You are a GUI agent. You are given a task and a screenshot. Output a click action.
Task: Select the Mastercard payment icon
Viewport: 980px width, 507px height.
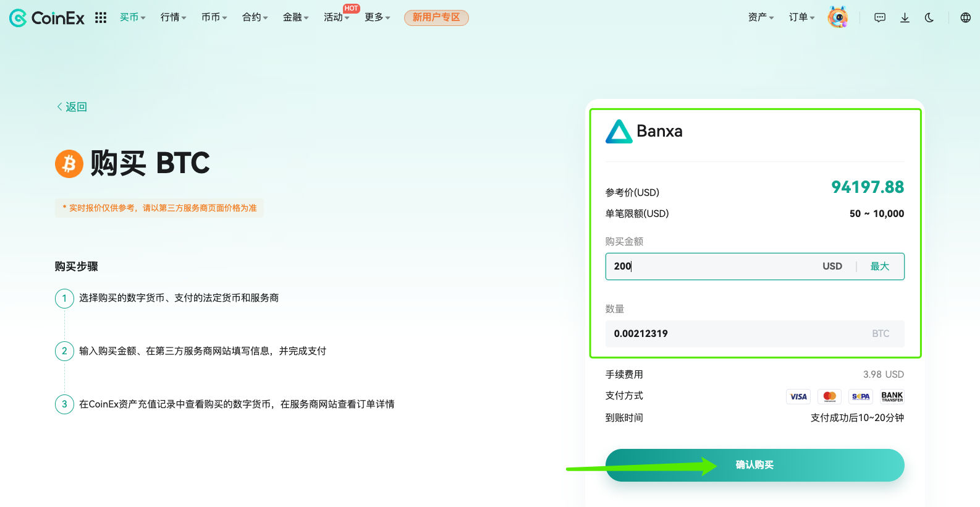tap(829, 396)
